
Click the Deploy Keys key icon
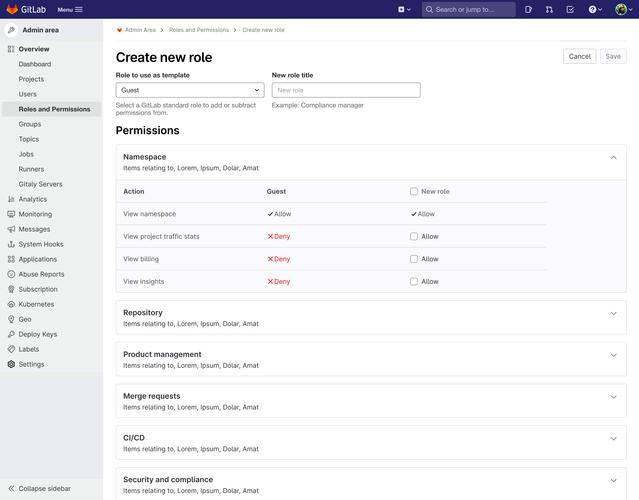pyautogui.click(x=11, y=334)
